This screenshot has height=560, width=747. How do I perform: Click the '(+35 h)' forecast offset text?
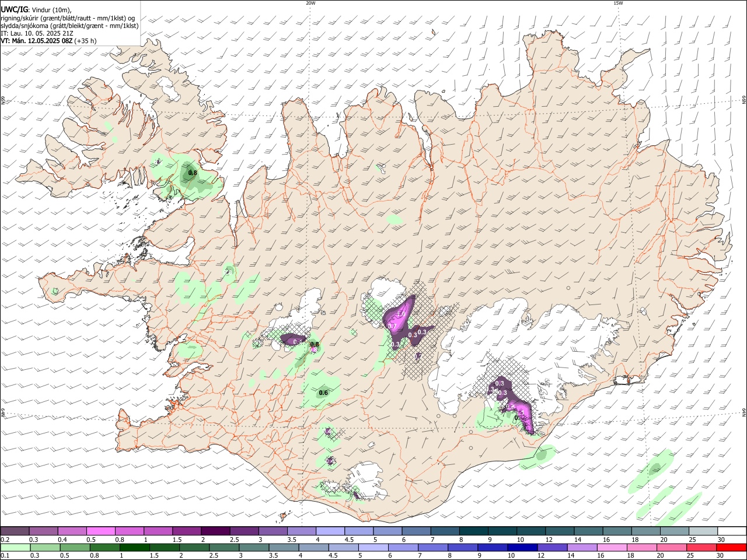tap(85, 41)
